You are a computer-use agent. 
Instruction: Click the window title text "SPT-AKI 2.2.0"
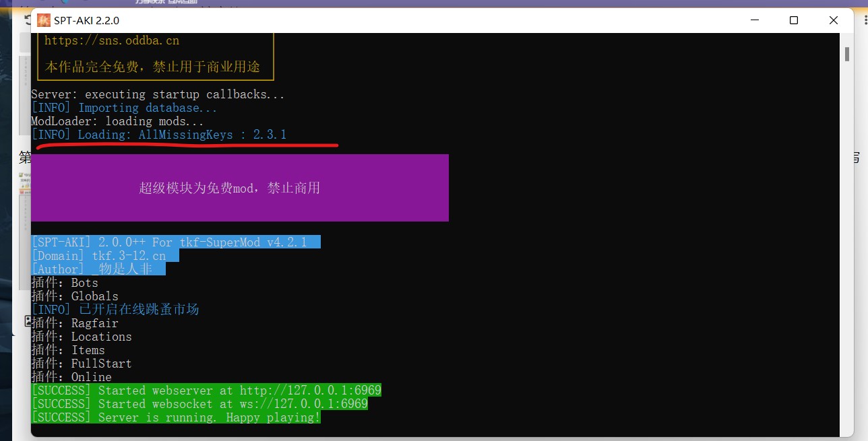(87, 21)
